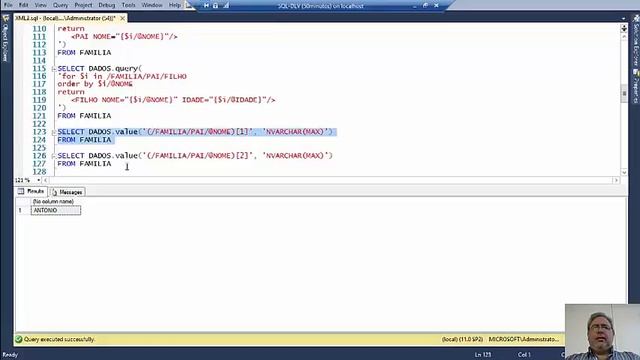Minimize the remote session connection bar

[414, 6]
